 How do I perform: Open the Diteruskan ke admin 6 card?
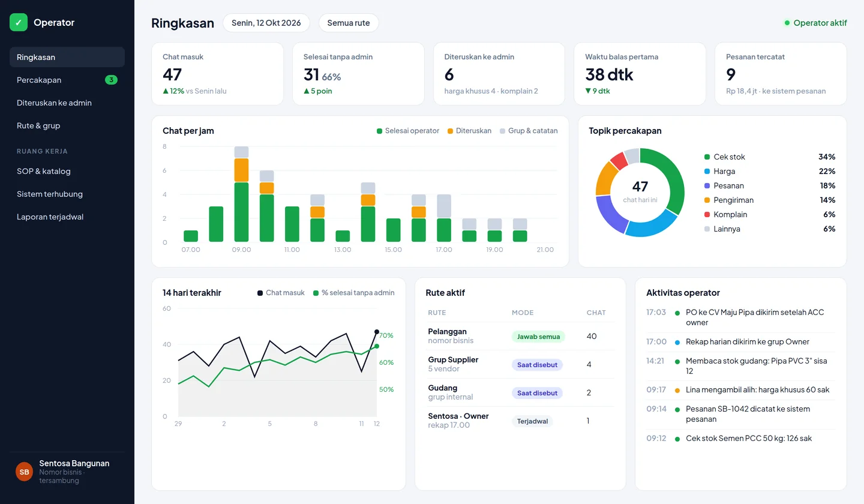tap(499, 74)
